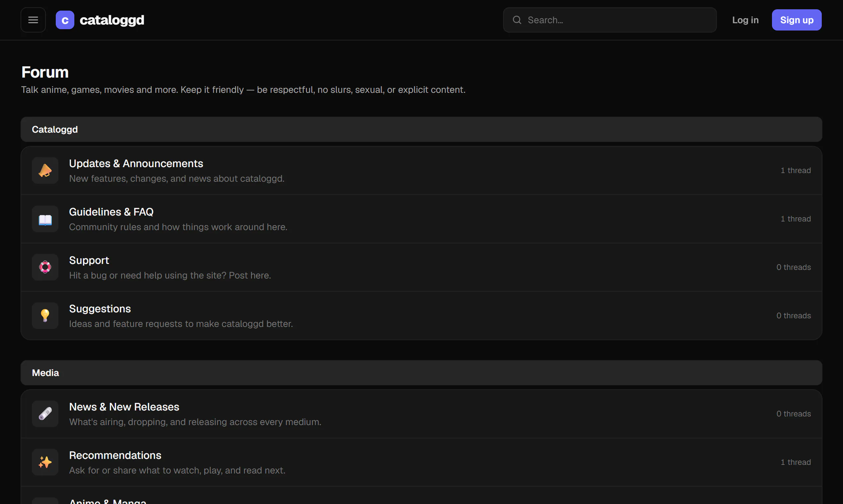Click '1 thread' count for Updates & Announcements

coord(796,170)
